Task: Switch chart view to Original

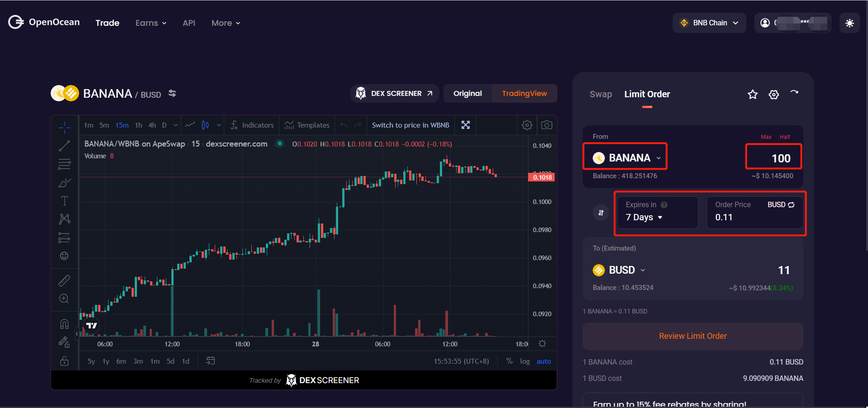Action: 467,93
